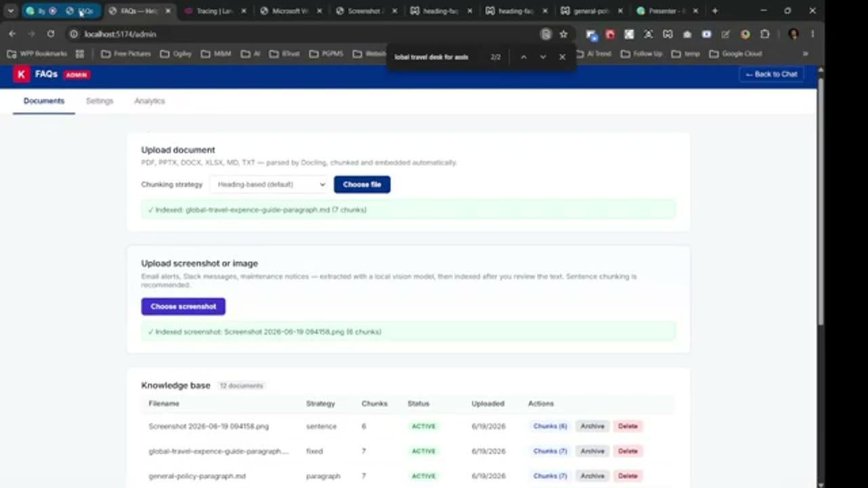
Task: Open the Free Pictures bookmark folder
Action: pos(126,54)
